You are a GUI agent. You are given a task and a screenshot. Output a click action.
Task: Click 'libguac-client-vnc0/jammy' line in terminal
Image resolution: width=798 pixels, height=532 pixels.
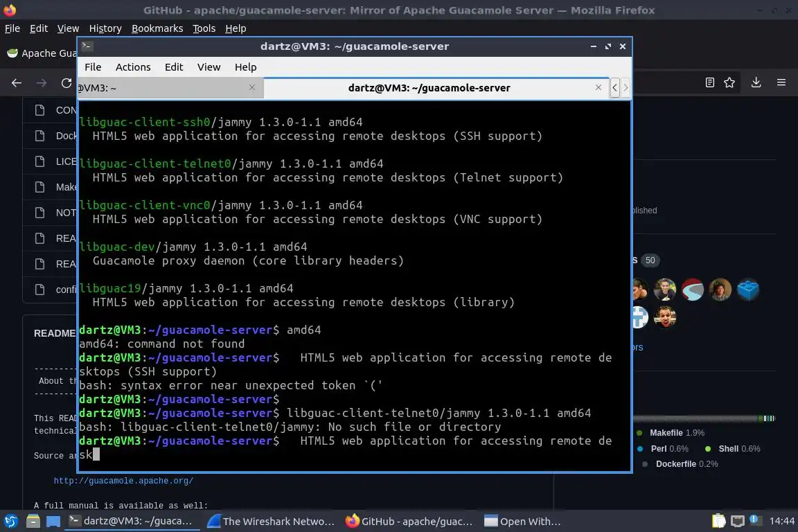click(221, 205)
